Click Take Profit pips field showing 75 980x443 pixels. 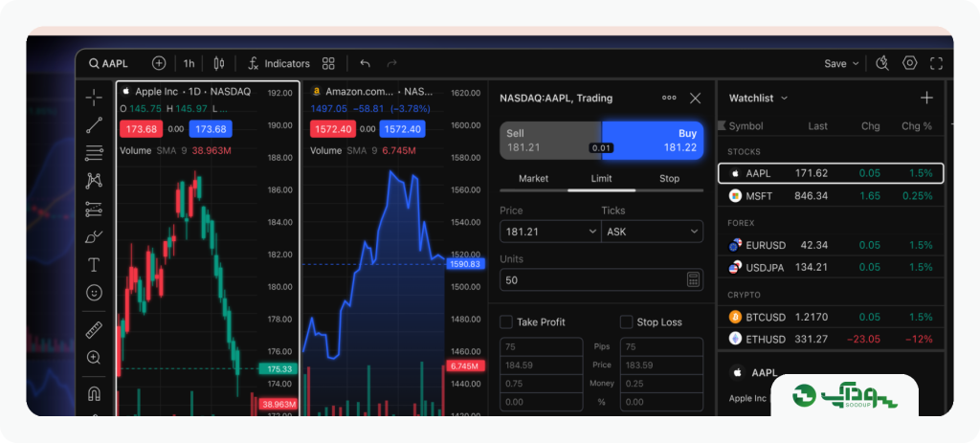click(x=542, y=346)
